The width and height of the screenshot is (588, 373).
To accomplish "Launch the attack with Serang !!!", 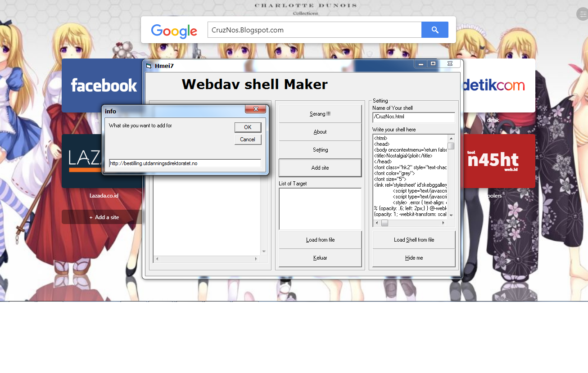I will (320, 114).
